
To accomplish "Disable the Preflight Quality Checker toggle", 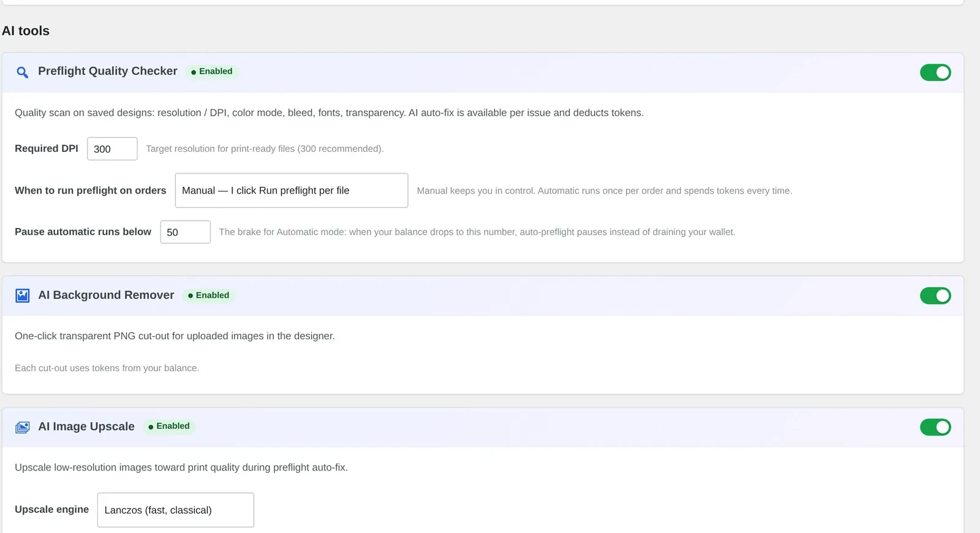I will click(935, 72).
